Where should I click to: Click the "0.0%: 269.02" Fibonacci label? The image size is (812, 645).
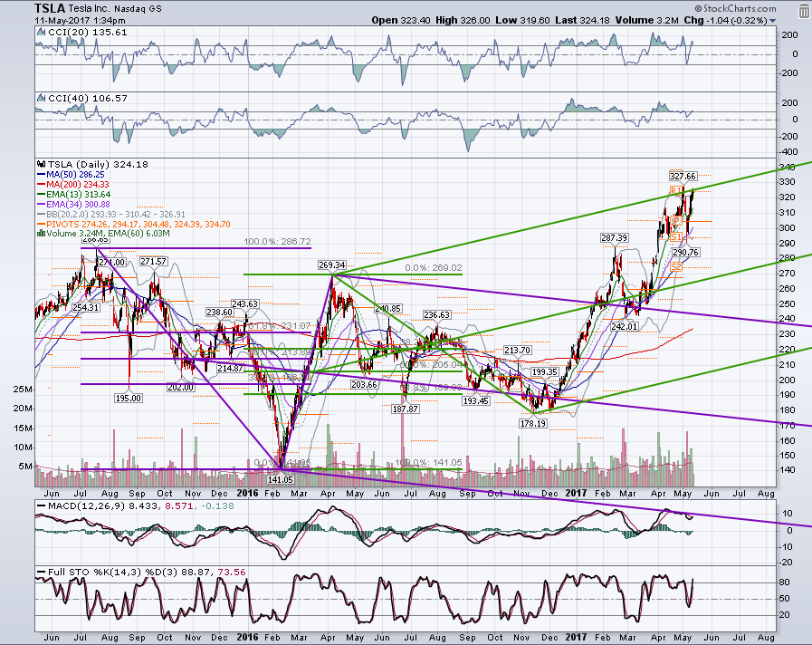[434, 268]
